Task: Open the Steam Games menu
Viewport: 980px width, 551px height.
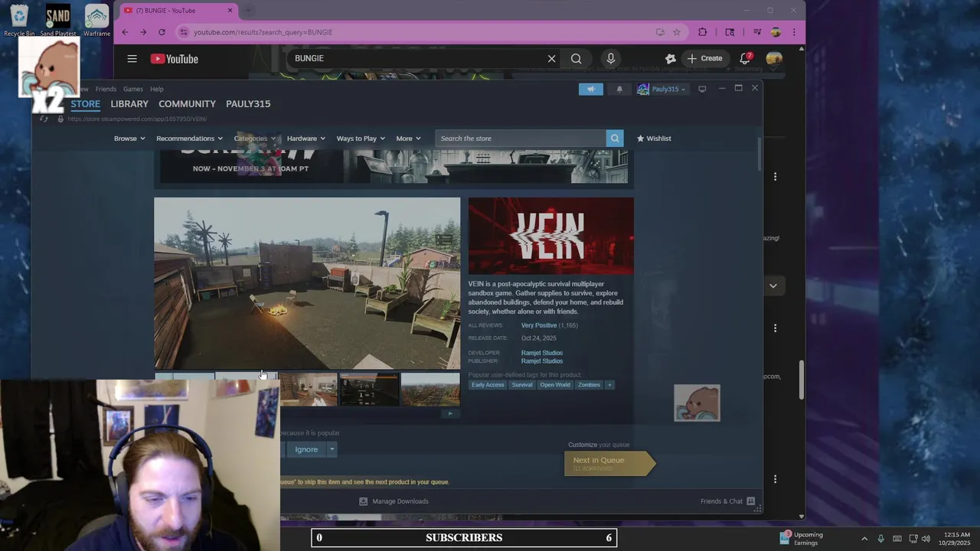Action: pos(133,89)
